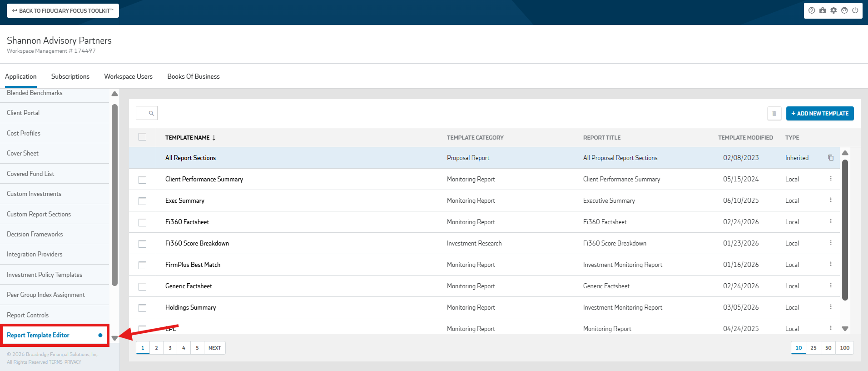Switch to the Application tab
This screenshot has width=868, height=371.
point(21,76)
